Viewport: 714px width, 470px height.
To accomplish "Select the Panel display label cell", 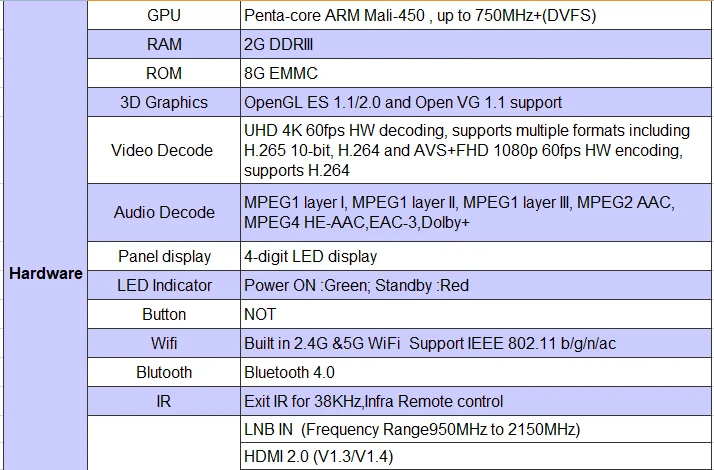I will pyautogui.click(x=164, y=256).
